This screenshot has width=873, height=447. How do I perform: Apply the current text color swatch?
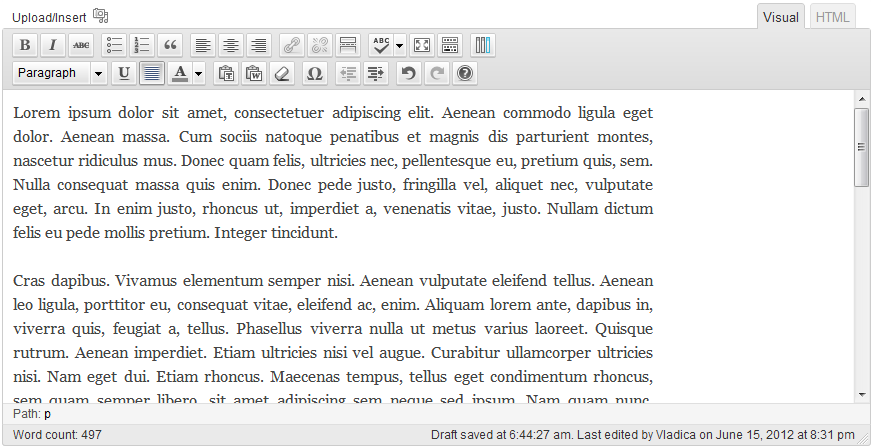pos(180,73)
